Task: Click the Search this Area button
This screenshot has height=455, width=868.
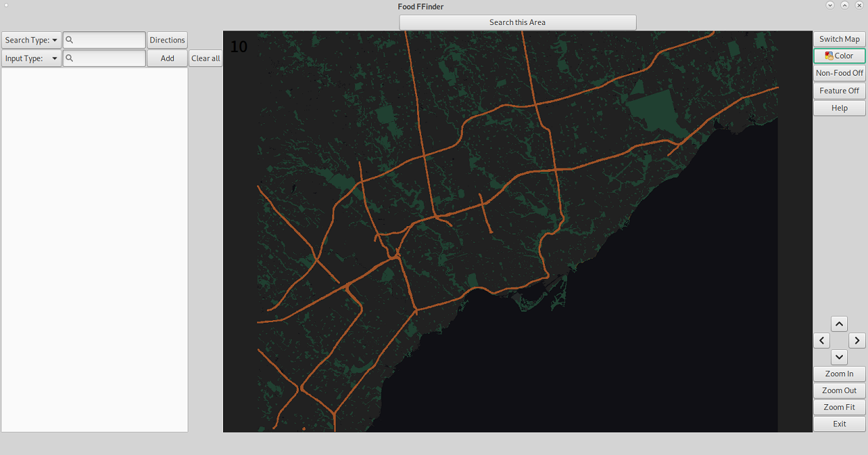Action: [x=518, y=22]
